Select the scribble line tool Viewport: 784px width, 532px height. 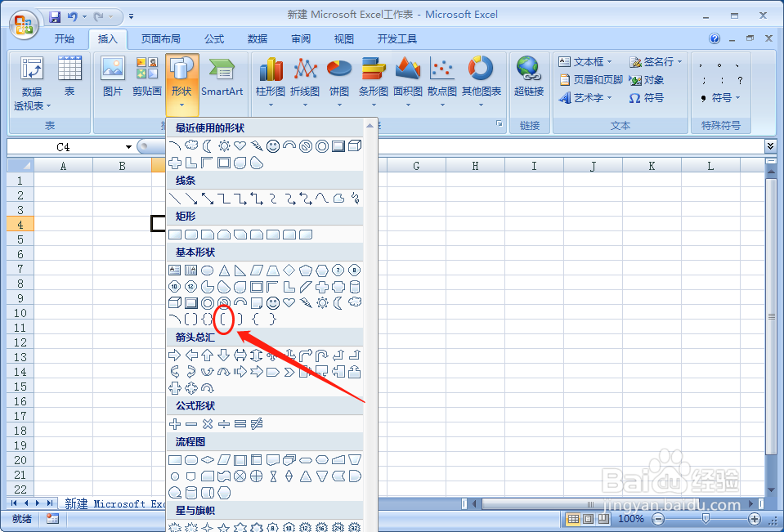(x=356, y=198)
